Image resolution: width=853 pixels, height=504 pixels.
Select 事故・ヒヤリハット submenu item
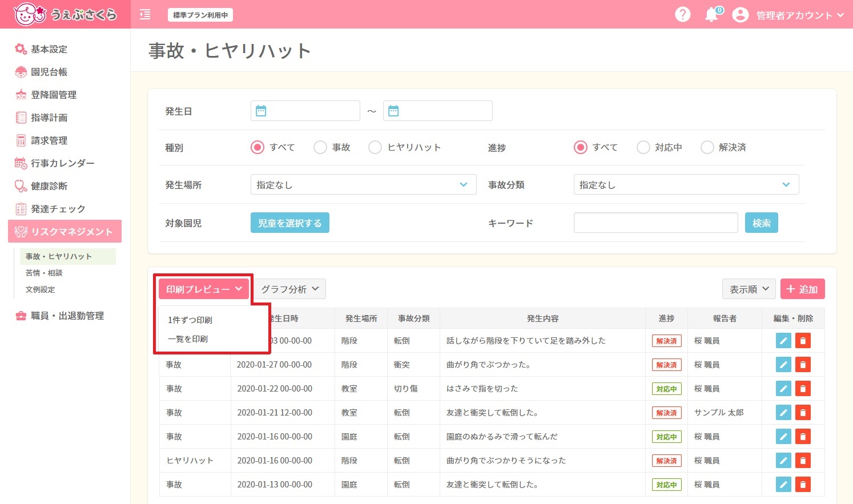pos(67,256)
